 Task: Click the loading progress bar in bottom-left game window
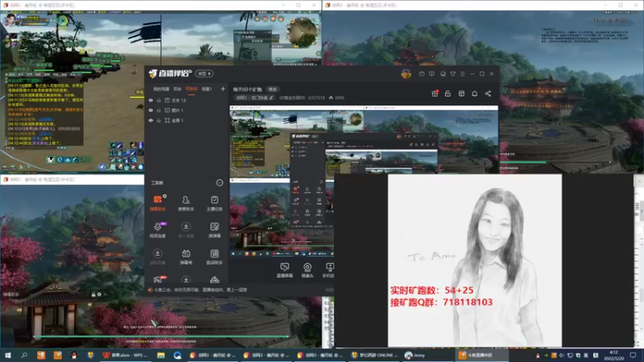(x=161, y=336)
